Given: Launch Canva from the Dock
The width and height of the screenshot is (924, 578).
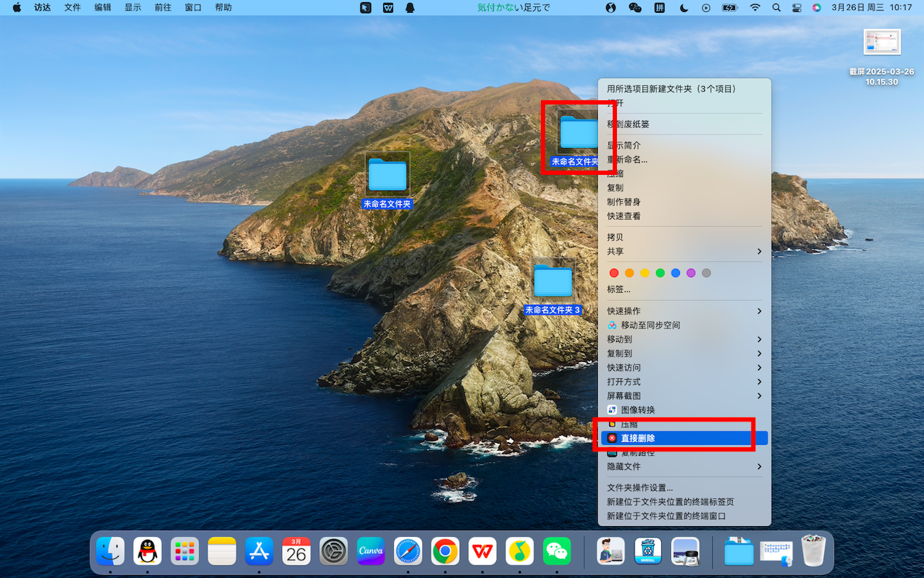Looking at the screenshot, I should click(x=371, y=551).
